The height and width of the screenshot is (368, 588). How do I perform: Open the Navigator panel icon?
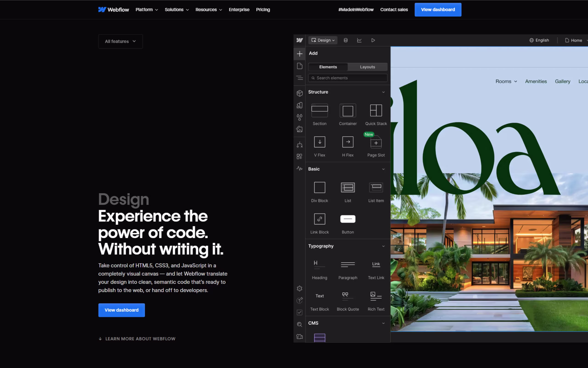point(300,78)
